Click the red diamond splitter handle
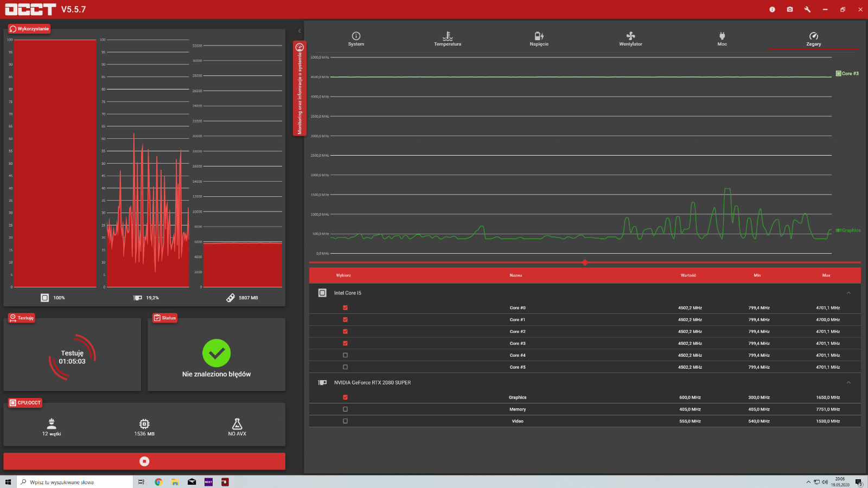Viewport: 868px width, 488px height. click(x=585, y=262)
